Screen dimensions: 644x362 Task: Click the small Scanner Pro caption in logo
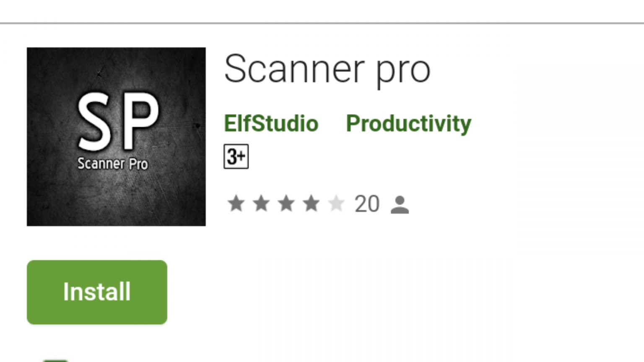point(113,163)
